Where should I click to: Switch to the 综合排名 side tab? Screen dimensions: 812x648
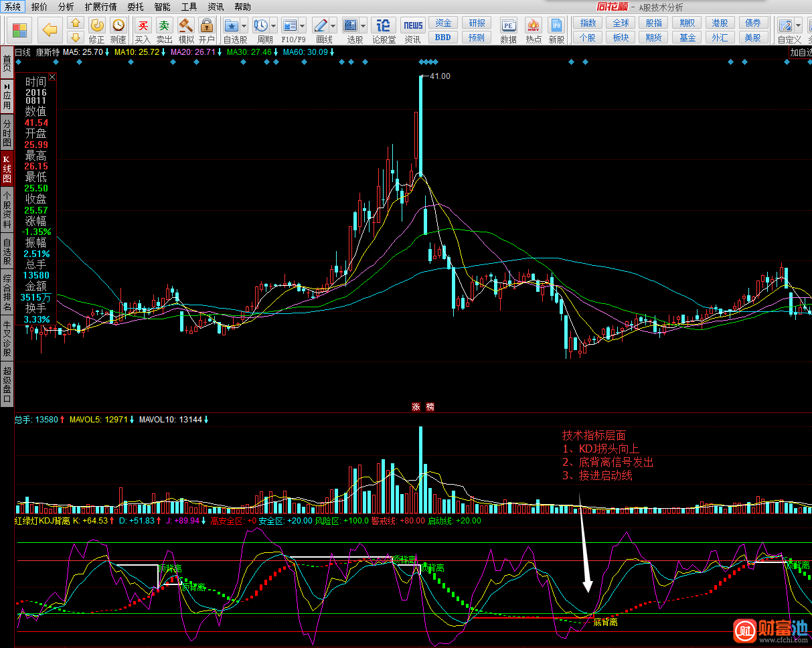(7, 293)
